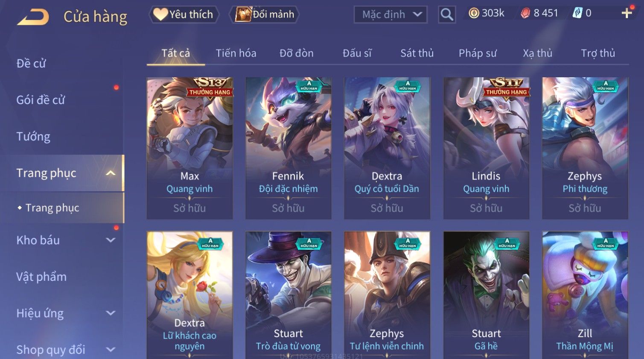644x359 pixels.
Task: Select Stuart Gã hề skin card
Action: 486,295
